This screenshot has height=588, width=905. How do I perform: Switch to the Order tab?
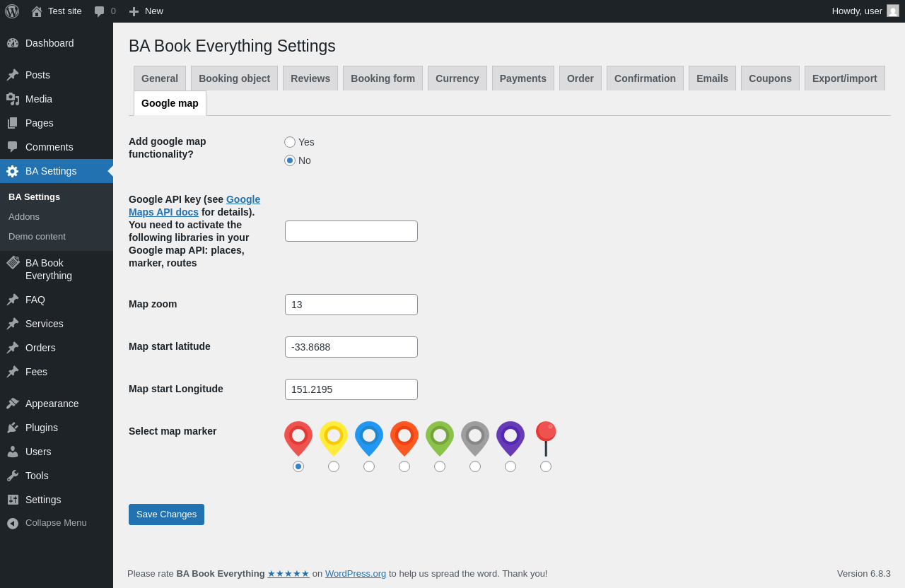tap(580, 78)
